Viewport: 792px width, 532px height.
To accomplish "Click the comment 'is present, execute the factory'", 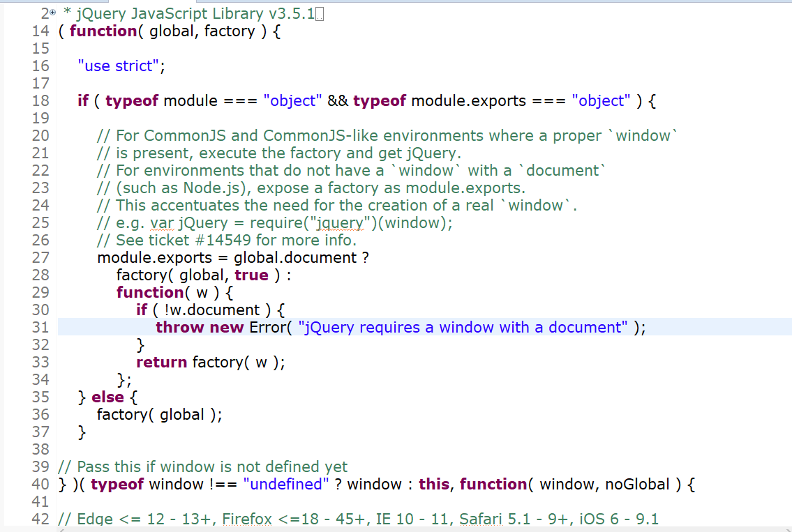I will [279, 153].
